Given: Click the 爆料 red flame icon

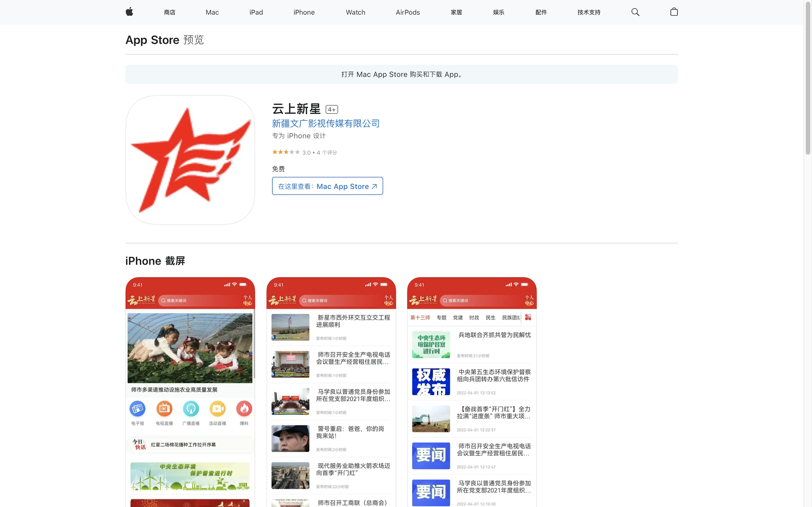Looking at the screenshot, I should [244, 408].
